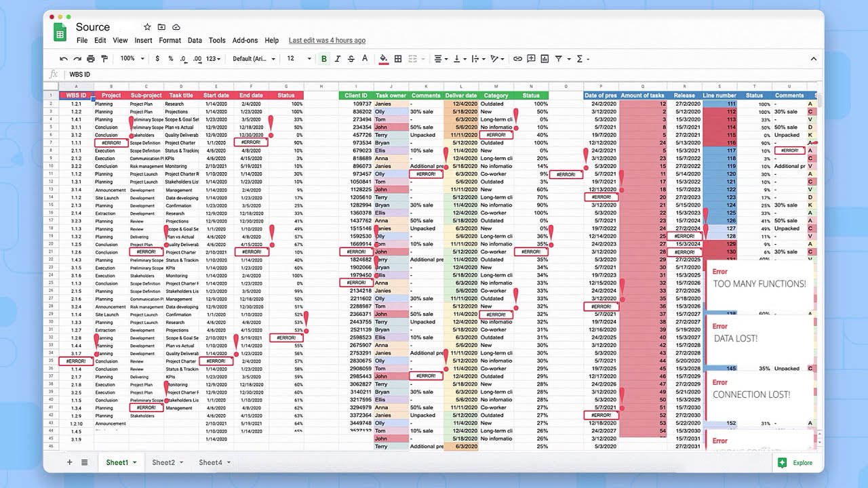
Task: Open the Data menu
Action: (x=195, y=41)
